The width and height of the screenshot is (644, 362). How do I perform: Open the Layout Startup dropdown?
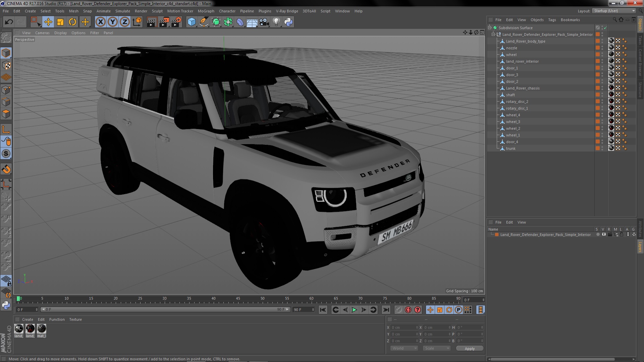tap(614, 11)
